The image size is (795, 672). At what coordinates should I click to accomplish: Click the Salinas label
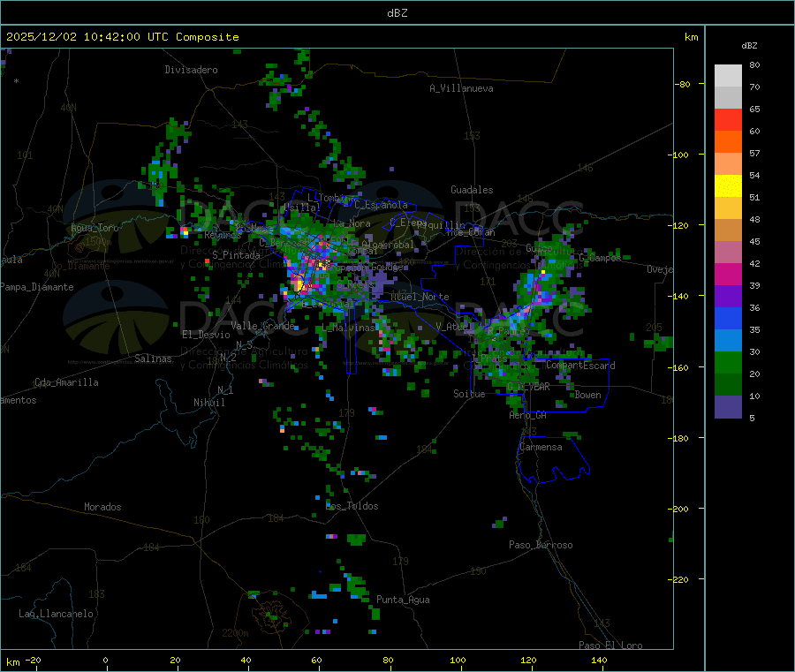coord(153,359)
